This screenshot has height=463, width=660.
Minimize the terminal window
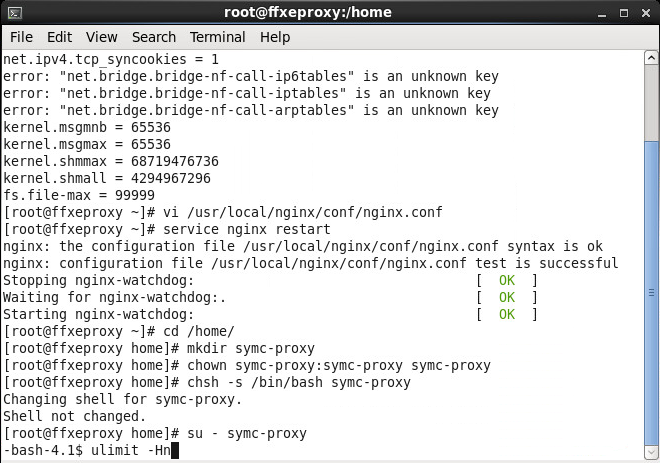click(x=604, y=13)
